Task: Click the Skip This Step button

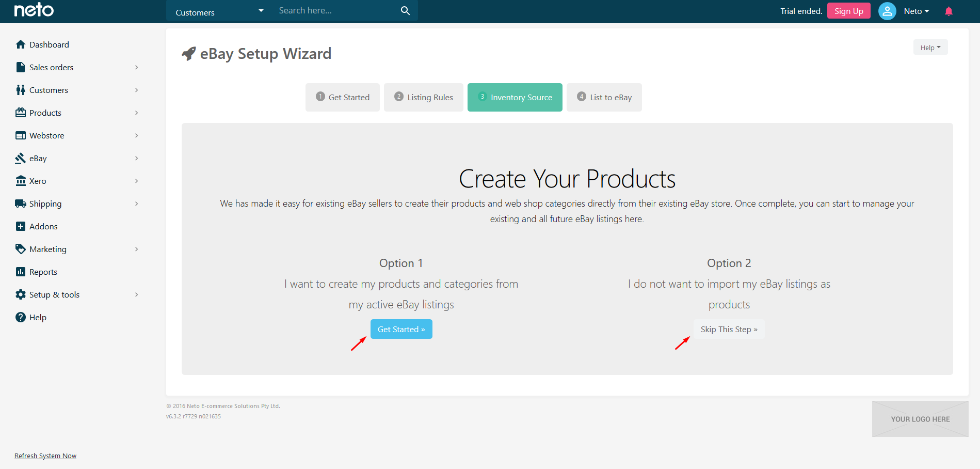Action: tap(729, 329)
